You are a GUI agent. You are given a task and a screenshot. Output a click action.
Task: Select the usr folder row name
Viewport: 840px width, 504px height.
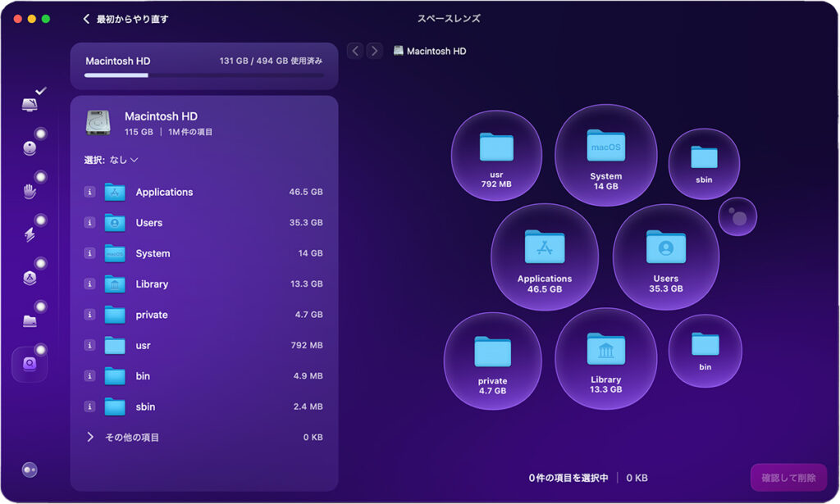(x=143, y=346)
